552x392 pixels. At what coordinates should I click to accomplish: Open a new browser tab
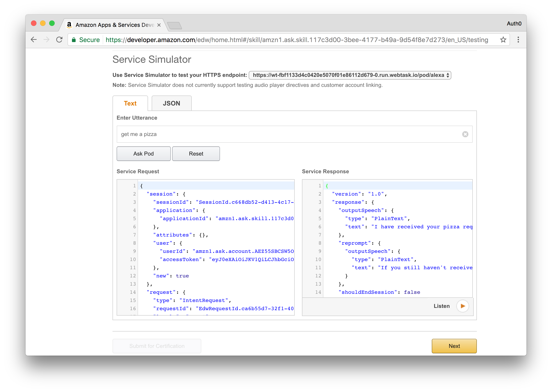(x=174, y=25)
